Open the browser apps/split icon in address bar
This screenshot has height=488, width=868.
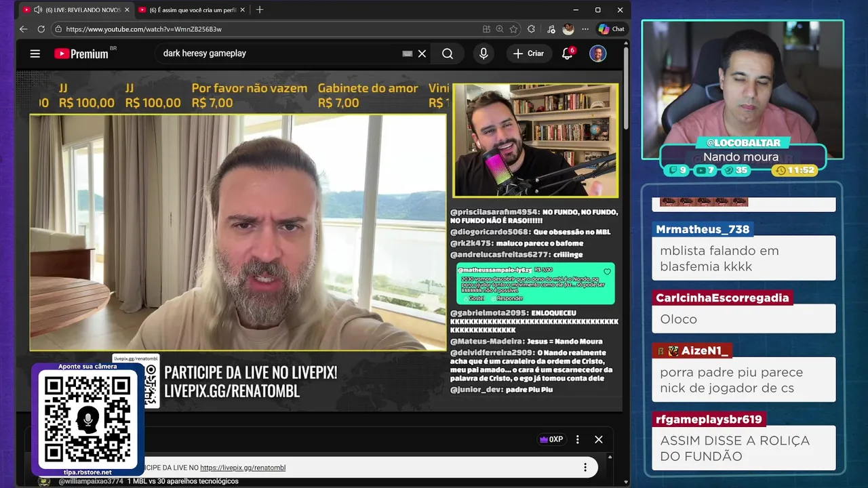tap(486, 29)
